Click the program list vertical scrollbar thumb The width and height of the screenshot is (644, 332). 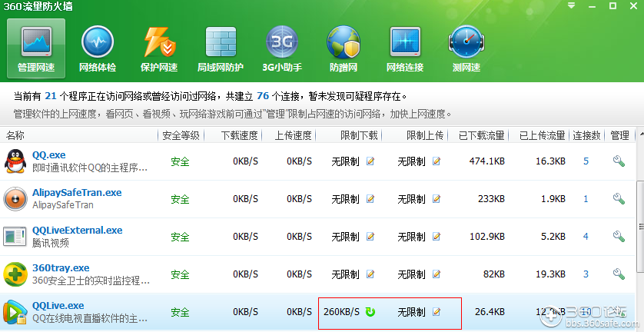click(x=640, y=227)
